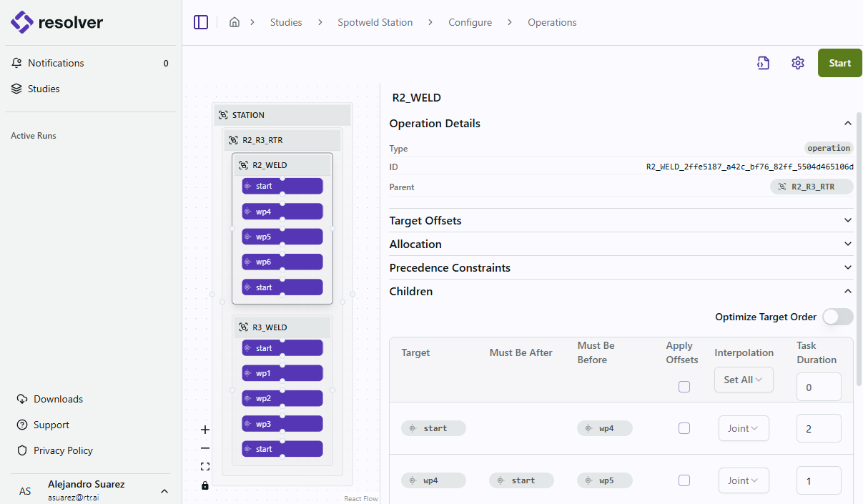Select wp4 target node in R2_WELD
The width and height of the screenshot is (863, 504).
coord(282,212)
